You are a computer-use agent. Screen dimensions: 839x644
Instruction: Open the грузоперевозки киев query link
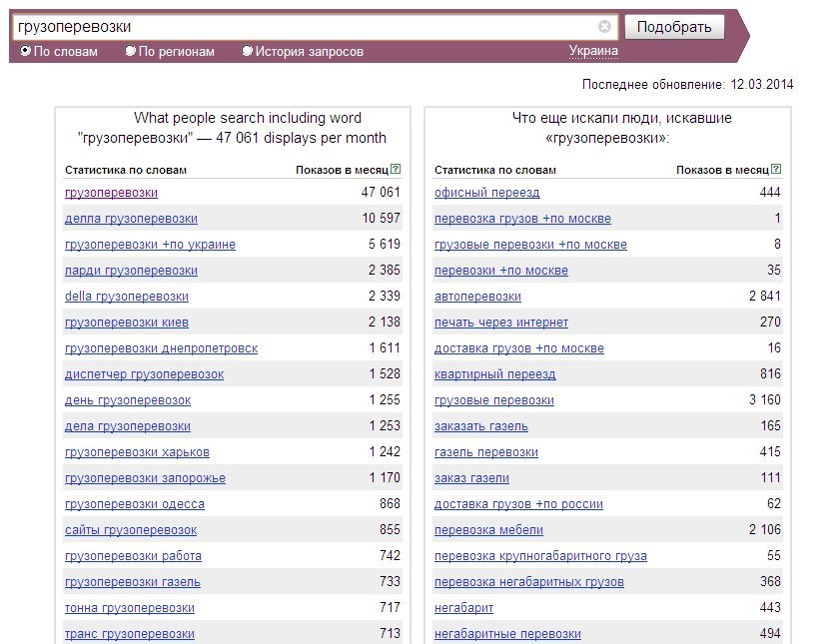point(127,322)
